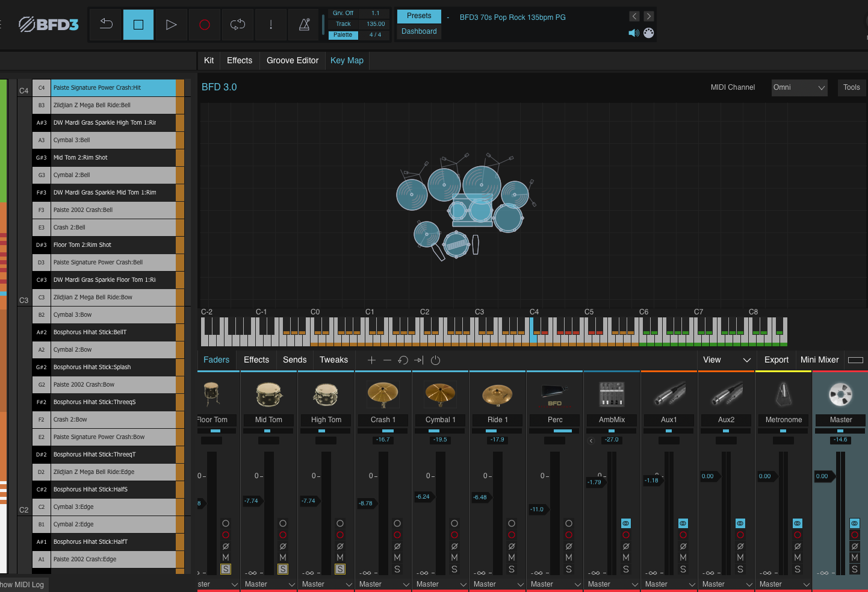Switch to the mixer Tweaks tab

(334, 360)
